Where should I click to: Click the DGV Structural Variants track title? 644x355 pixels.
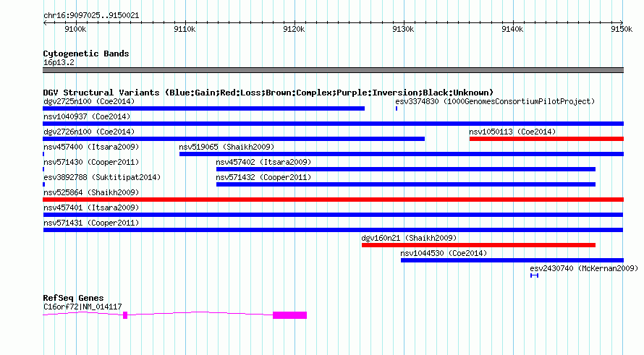(268, 93)
